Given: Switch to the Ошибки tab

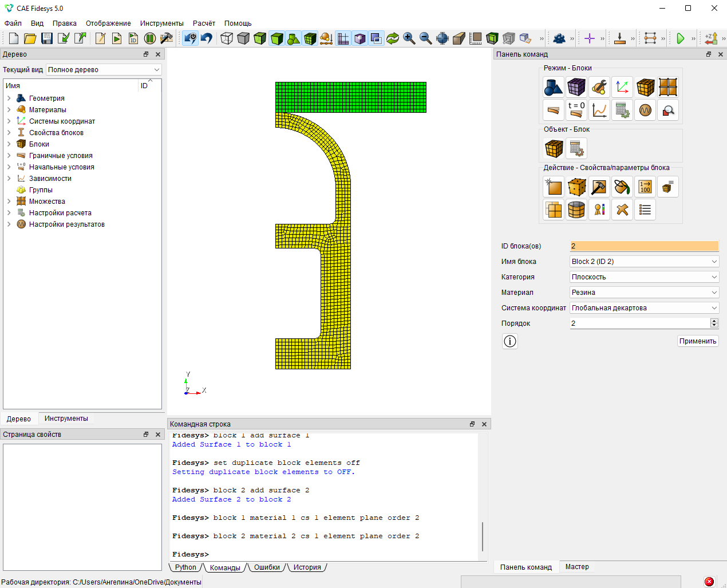Looking at the screenshot, I should tap(267, 567).
